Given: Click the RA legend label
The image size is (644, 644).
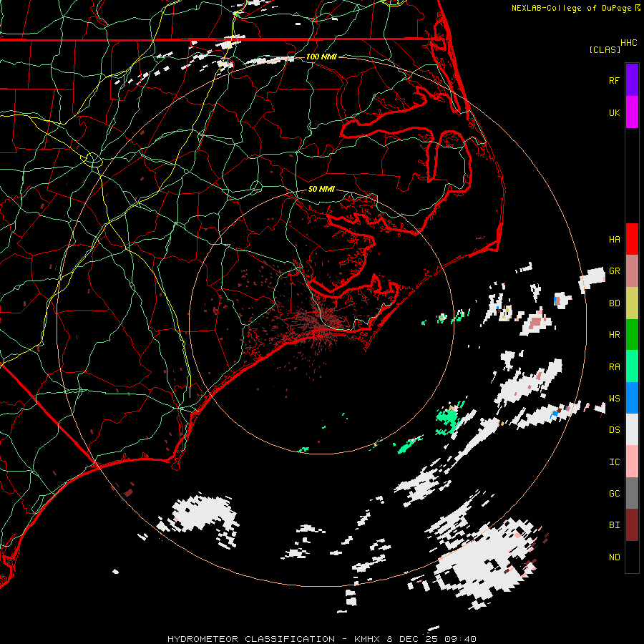Looking at the screenshot, I should pos(615,366).
